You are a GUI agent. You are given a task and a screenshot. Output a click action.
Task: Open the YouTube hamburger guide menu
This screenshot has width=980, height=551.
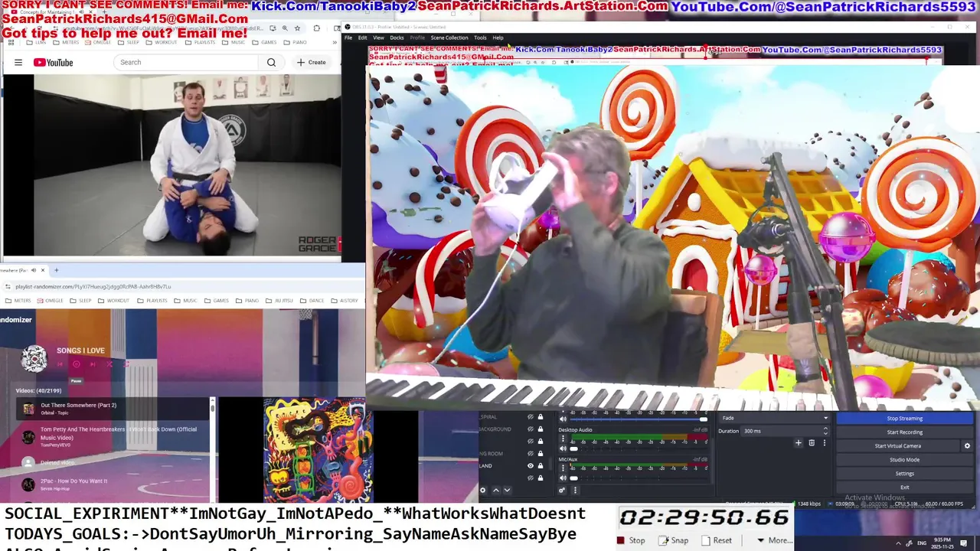pos(18,63)
